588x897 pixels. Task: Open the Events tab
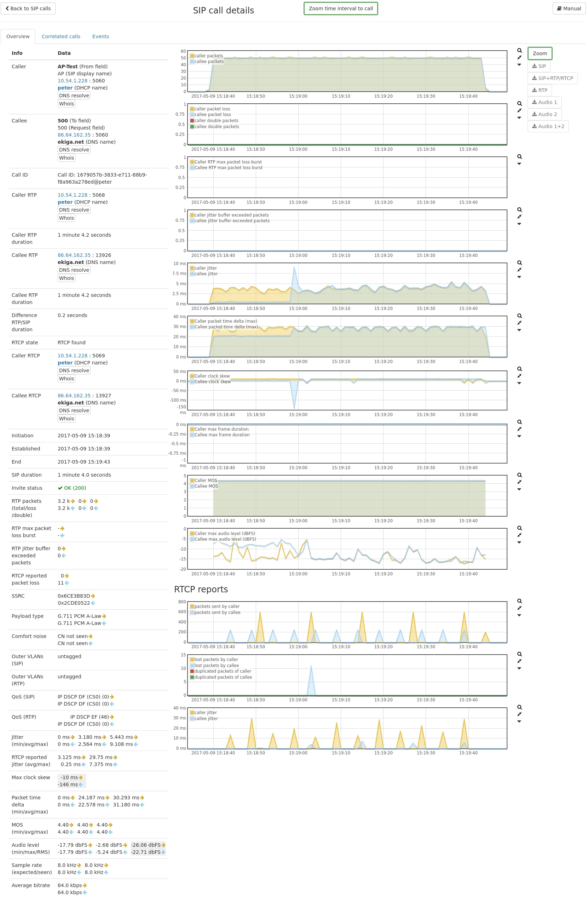click(x=100, y=36)
